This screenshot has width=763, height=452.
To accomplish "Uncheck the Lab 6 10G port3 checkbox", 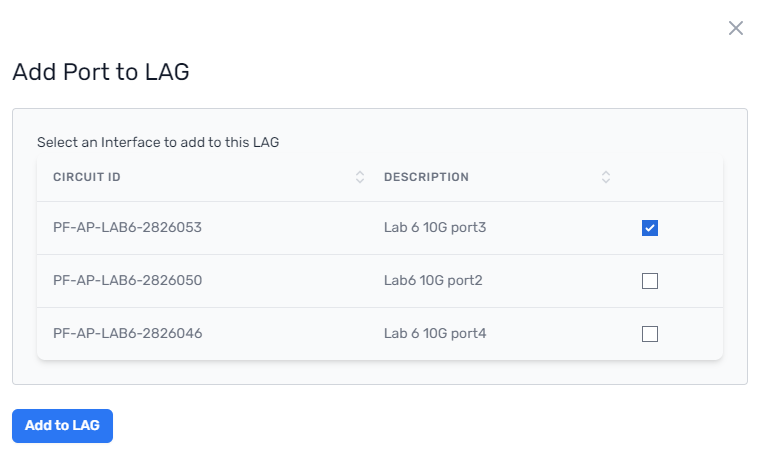I will coord(650,228).
